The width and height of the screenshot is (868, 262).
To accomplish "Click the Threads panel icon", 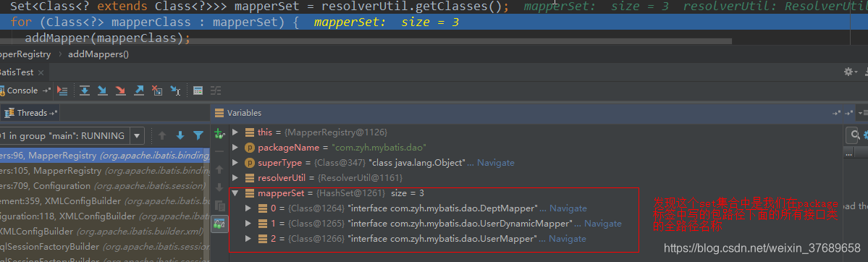I will point(9,113).
